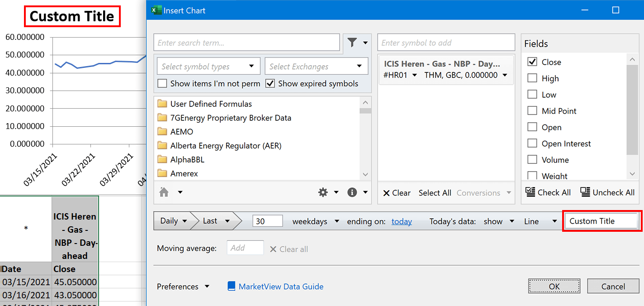Expand the filter options arrow
This screenshot has height=306, width=644.
click(x=365, y=43)
